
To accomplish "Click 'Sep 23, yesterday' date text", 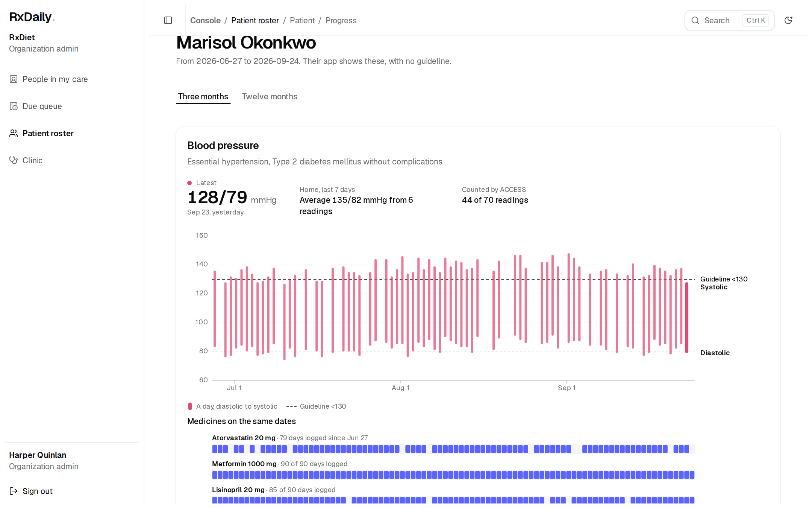I will (x=215, y=212).
